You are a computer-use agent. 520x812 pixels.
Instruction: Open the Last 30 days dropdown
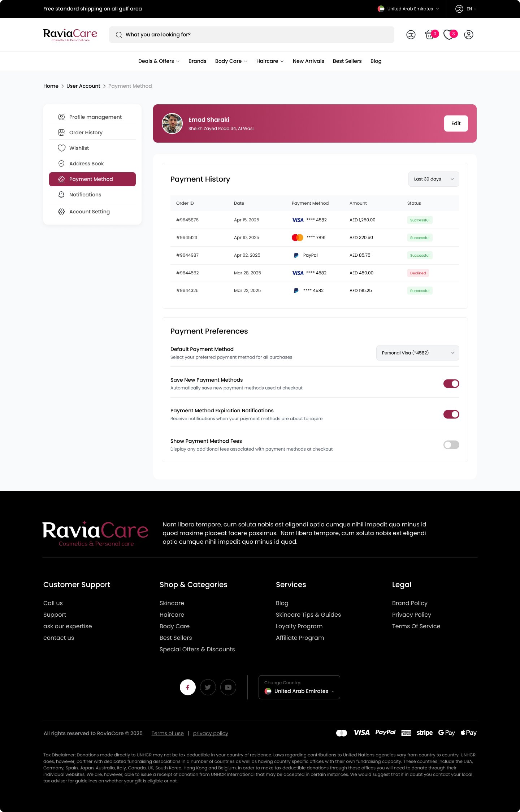(x=433, y=179)
